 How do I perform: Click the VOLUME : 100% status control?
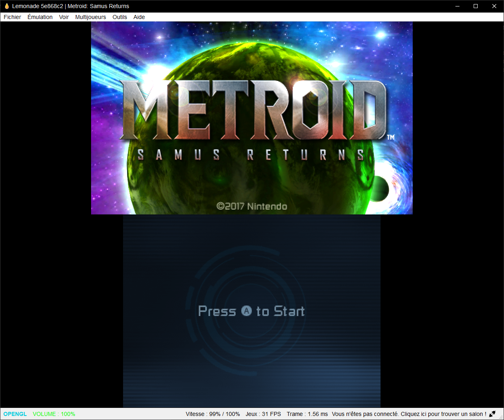click(54, 414)
